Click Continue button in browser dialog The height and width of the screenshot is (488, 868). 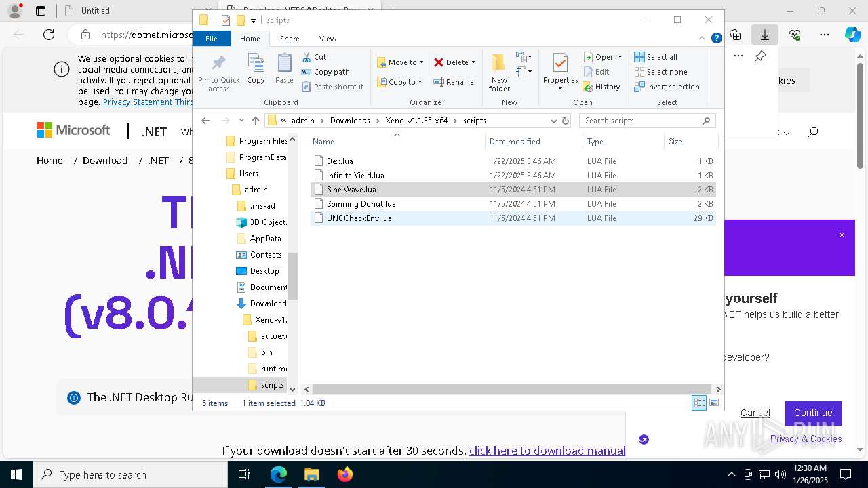813,413
